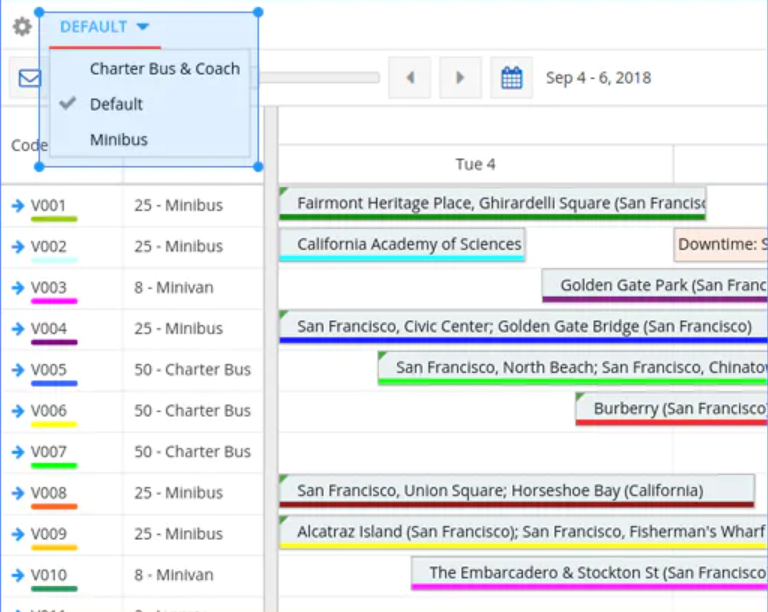Click the blue arrow next to V001

pyautogui.click(x=18, y=206)
